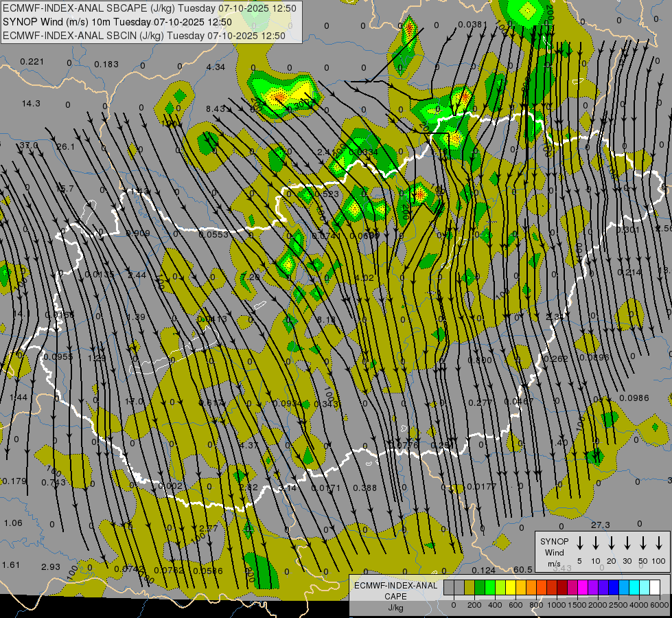Image resolution: width=672 pixels, height=618 pixels.
Task: Click the map value '4.02'
Action: [x=364, y=277]
